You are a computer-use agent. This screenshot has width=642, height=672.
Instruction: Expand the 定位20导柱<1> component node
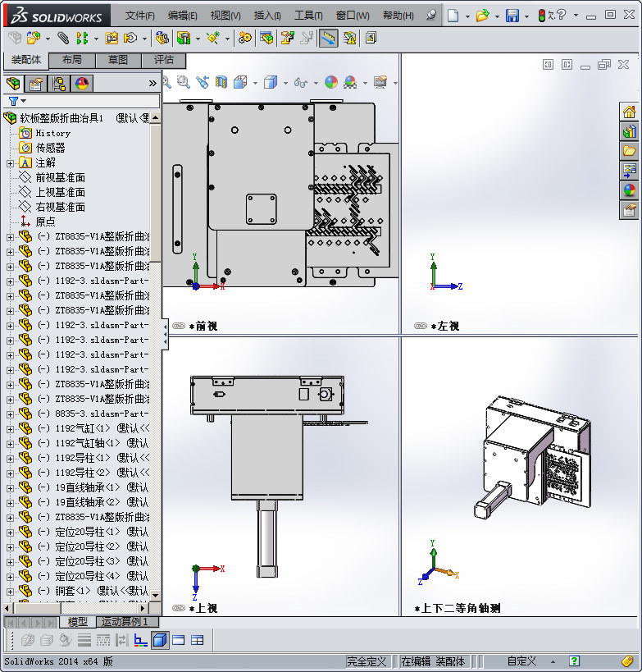pos(11,533)
